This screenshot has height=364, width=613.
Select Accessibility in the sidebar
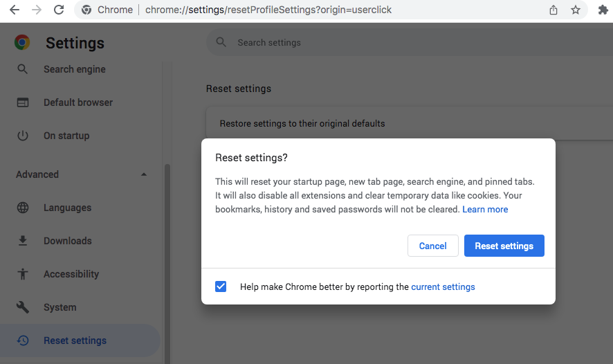point(71,274)
